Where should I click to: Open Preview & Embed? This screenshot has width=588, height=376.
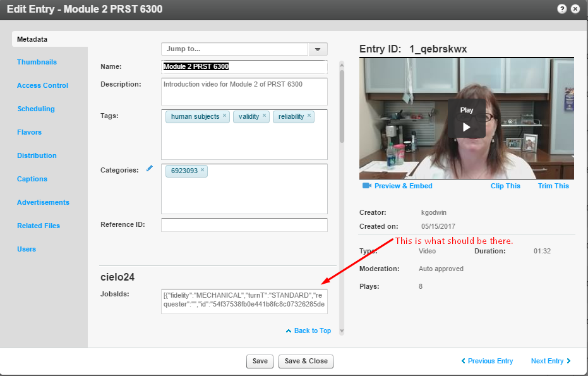tap(397, 186)
